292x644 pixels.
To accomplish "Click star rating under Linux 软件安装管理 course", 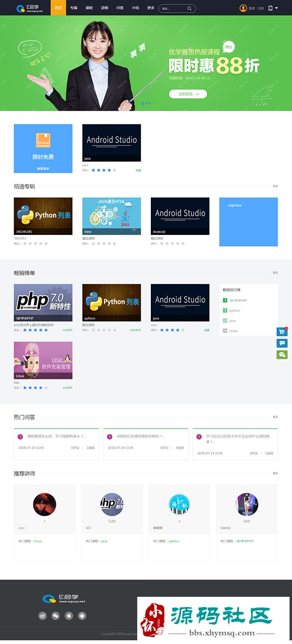I will pos(36,388).
